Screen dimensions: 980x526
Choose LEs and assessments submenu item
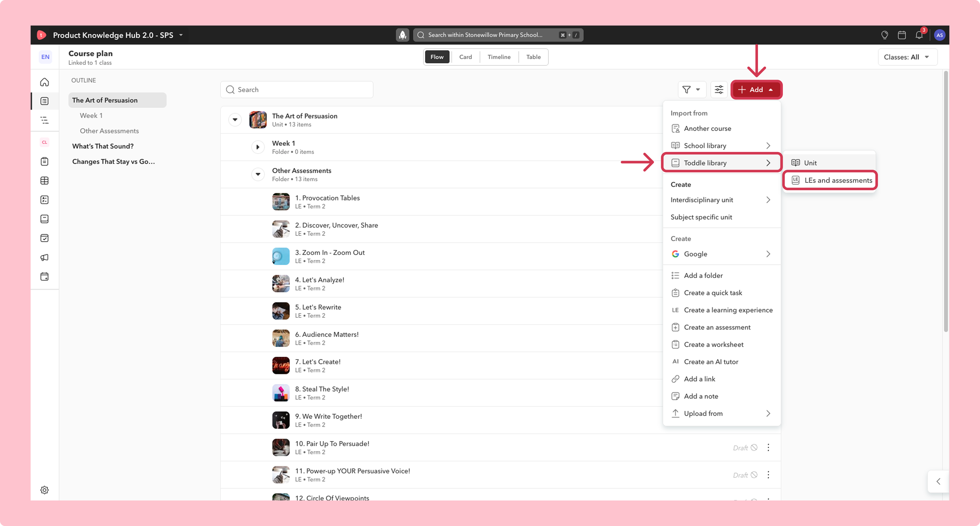830,180
